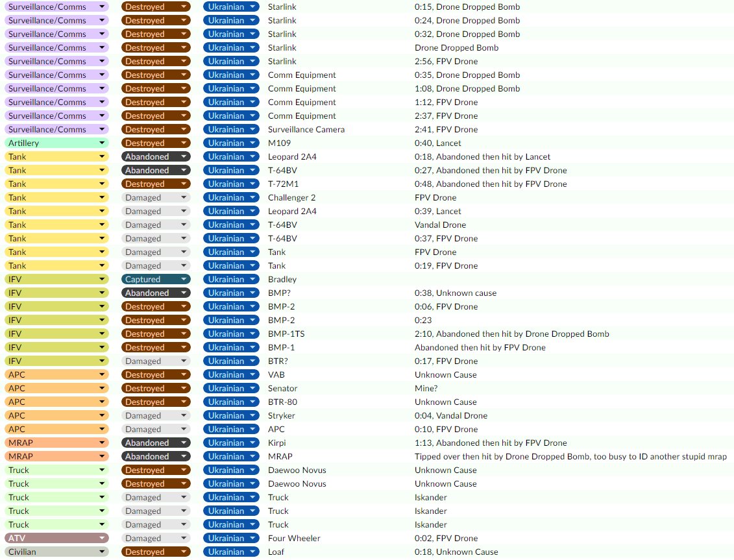
Task: Open the Damaged status dropdown for BTR? row
Action: tap(156, 361)
